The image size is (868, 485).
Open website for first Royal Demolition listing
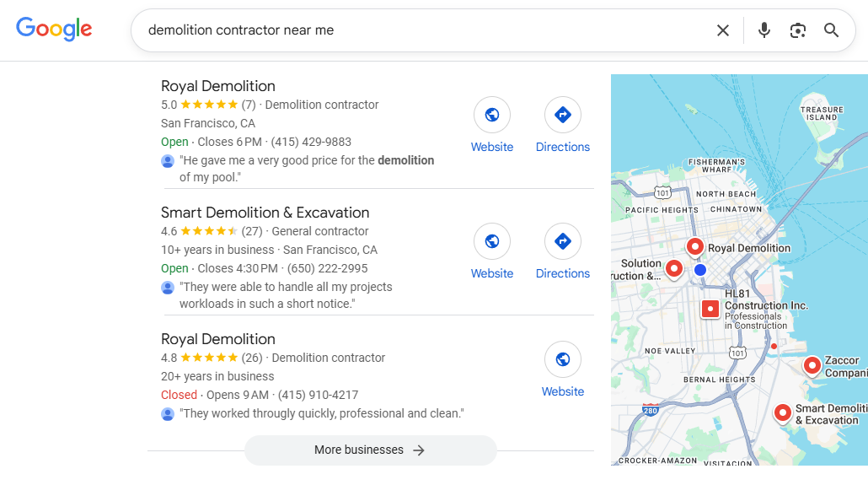point(492,116)
